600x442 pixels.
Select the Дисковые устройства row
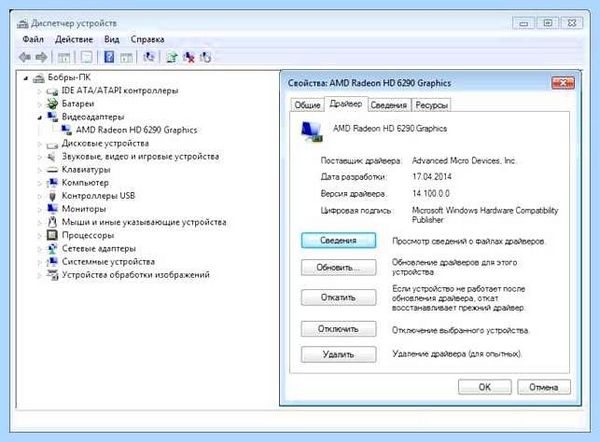click(105, 144)
